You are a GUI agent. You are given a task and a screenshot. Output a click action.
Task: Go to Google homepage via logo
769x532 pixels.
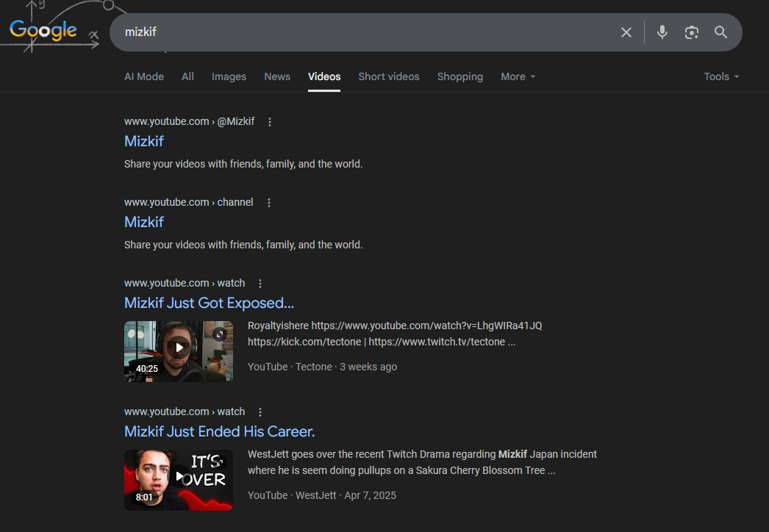point(43,30)
